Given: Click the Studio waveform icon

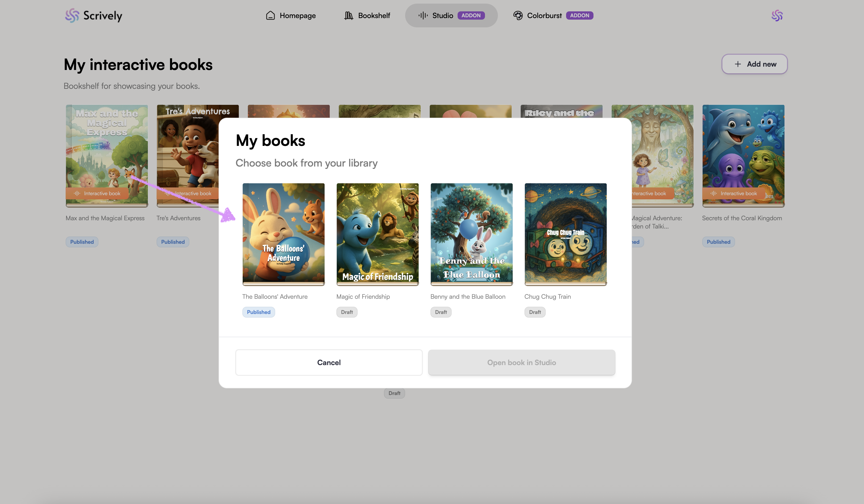Looking at the screenshot, I should pos(423,15).
